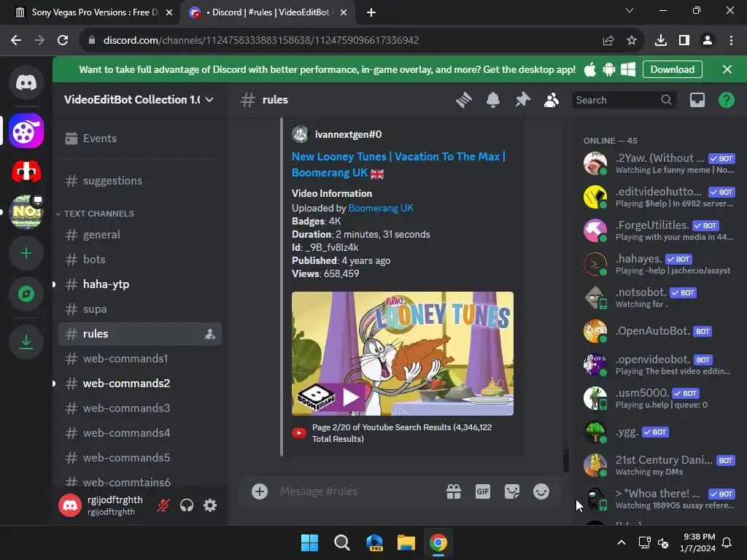The image size is (747, 560).
Task: Open the NO! server icon
Action: (x=26, y=212)
